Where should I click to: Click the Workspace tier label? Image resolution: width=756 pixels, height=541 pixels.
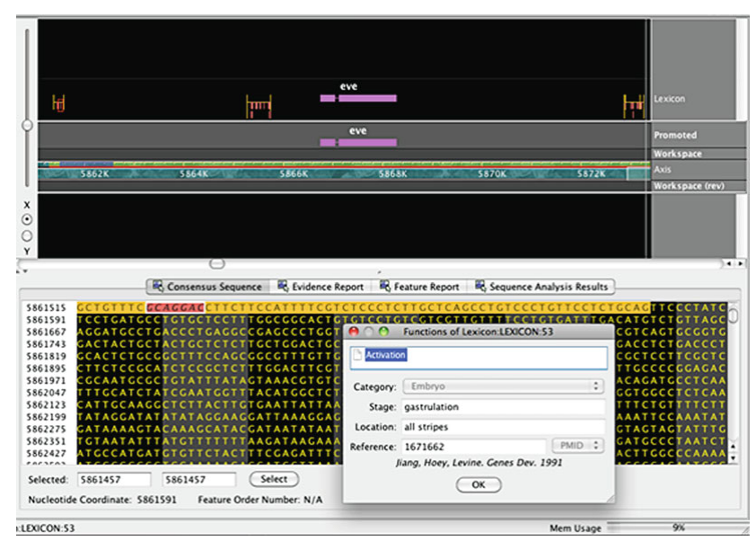[677, 154]
